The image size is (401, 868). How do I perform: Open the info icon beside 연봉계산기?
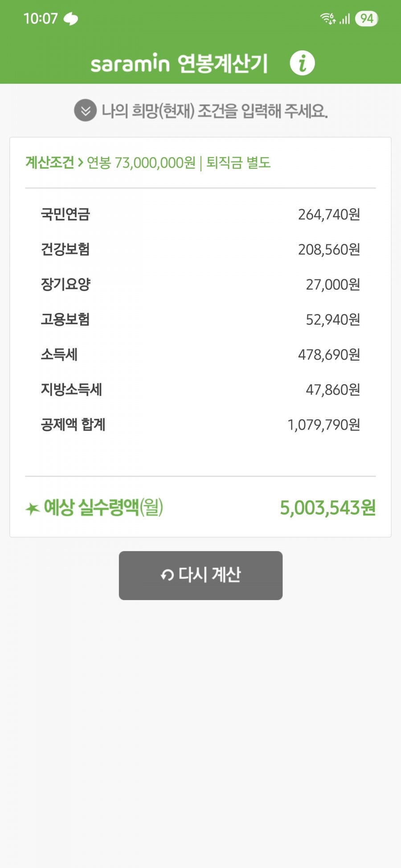(302, 63)
